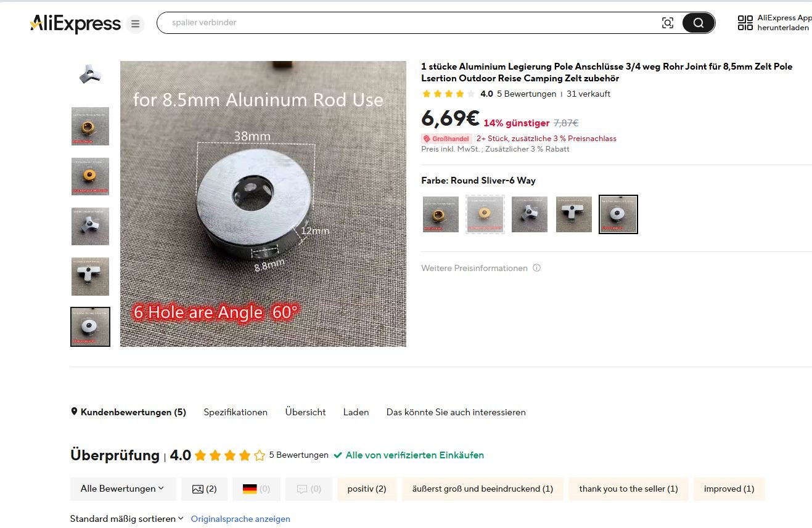
Task: Select the Round Sliver-6 Way variant swatch
Action: (618, 214)
